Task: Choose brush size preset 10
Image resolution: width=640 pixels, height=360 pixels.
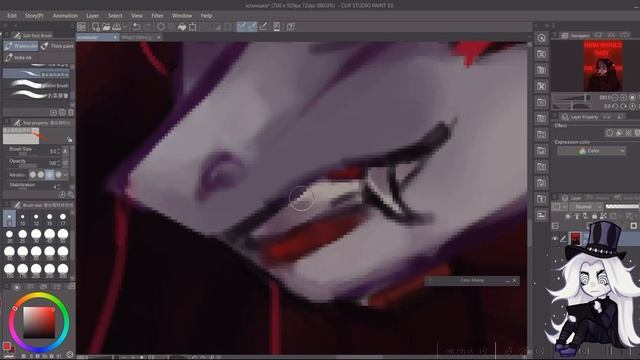Action: [22, 219]
